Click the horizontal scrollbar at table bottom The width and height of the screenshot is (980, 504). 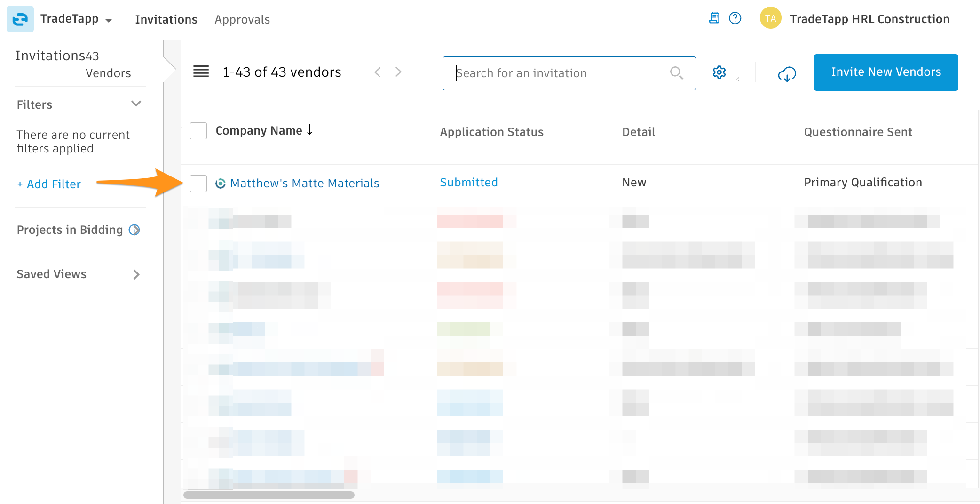269,495
